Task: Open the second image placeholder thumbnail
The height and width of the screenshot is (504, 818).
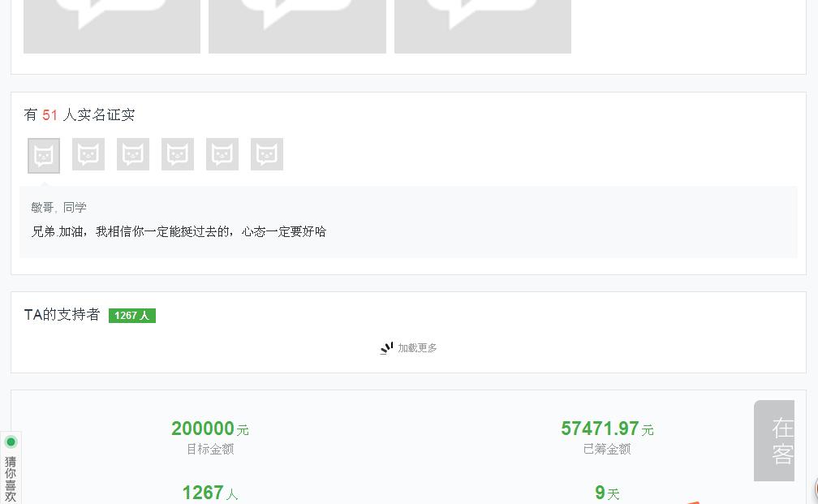Action: [297, 26]
